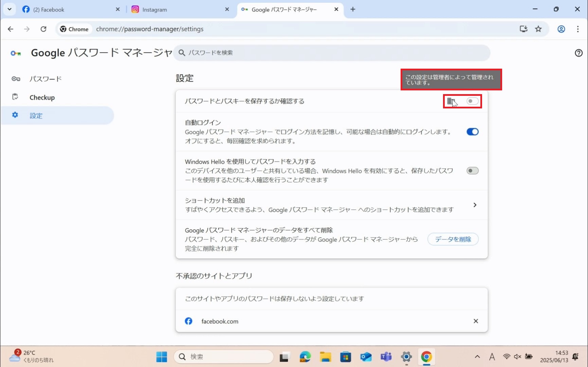The image size is (588, 367).
Task: Click the password search field
Action: (333, 53)
